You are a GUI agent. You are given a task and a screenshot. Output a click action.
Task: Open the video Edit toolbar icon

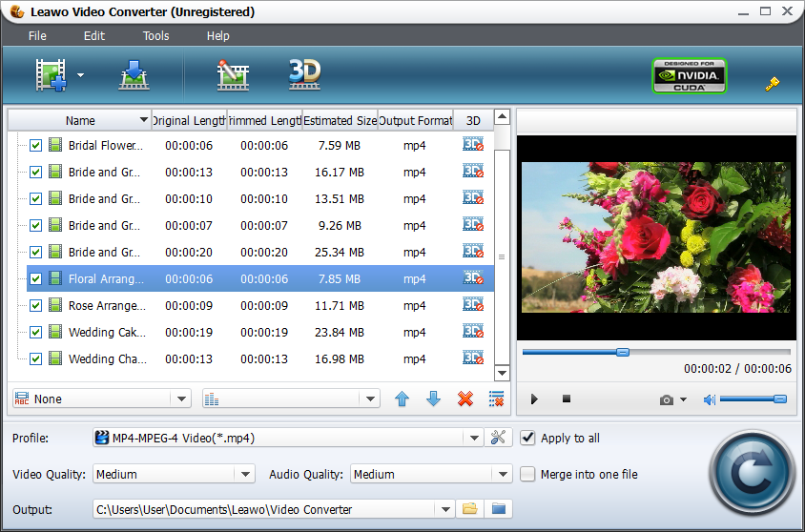(x=233, y=75)
